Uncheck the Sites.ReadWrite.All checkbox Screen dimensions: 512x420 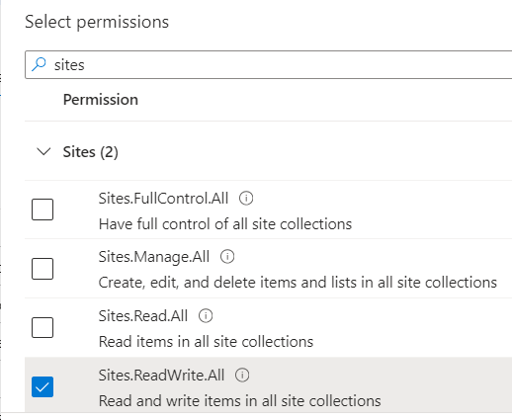pos(43,386)
